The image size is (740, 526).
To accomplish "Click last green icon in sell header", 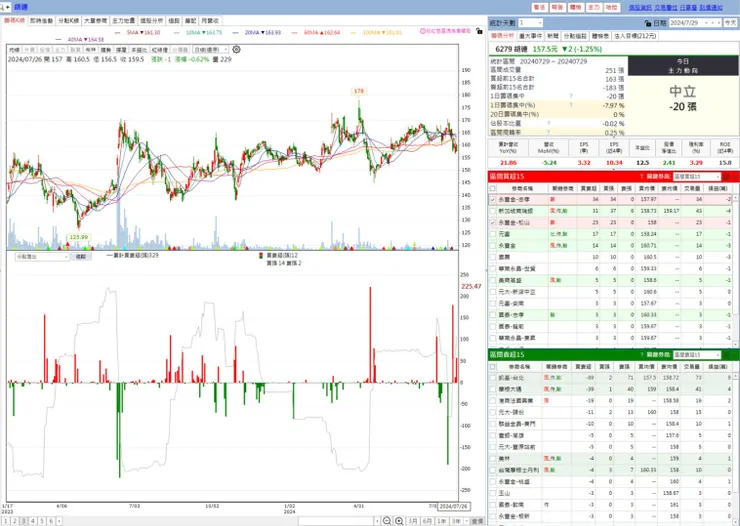I will 735,355.
